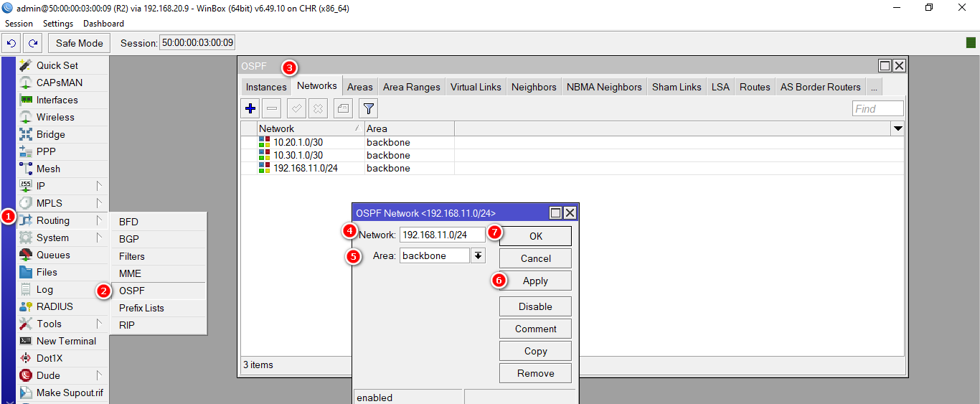Screen dimensions: 980x404
Task: Click OK in OSPF Network dialog
Action: click(535, 236)
